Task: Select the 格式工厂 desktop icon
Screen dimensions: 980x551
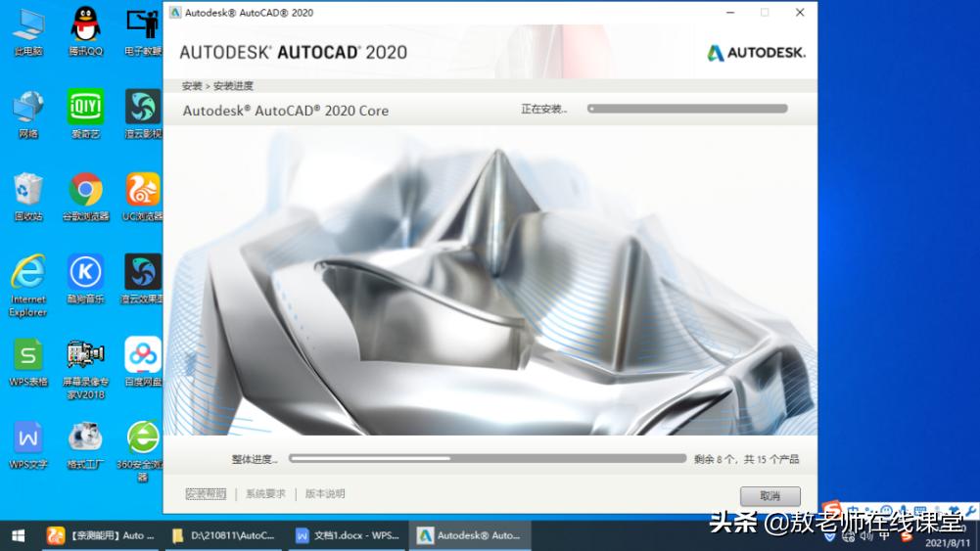Action: 85,444
